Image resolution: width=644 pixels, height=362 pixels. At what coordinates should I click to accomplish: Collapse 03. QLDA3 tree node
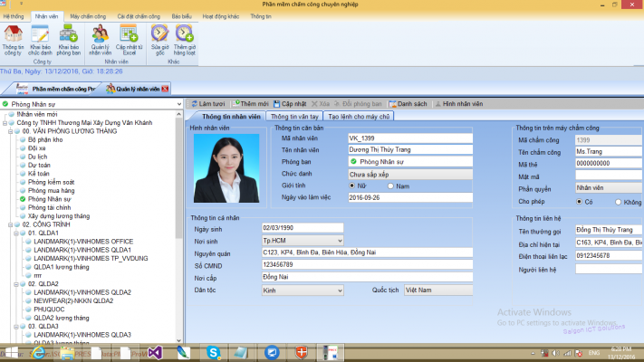(x=16, y=327)
